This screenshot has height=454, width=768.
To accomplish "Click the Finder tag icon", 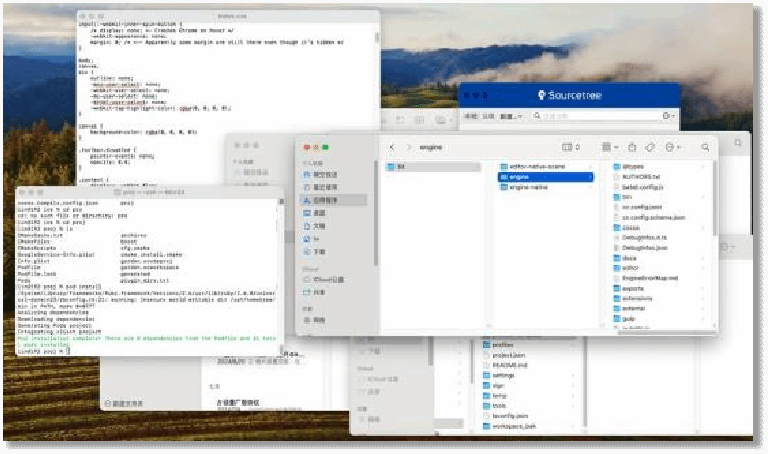I will pos(650,147).
